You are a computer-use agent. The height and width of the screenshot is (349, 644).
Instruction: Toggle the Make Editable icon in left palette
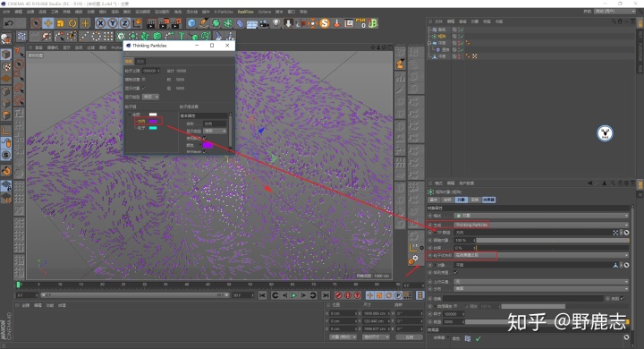tap(6, 39)
